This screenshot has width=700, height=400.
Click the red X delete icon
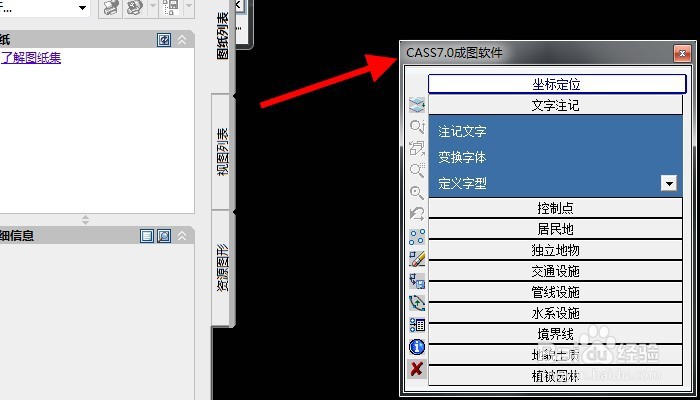tap(417, 369)
